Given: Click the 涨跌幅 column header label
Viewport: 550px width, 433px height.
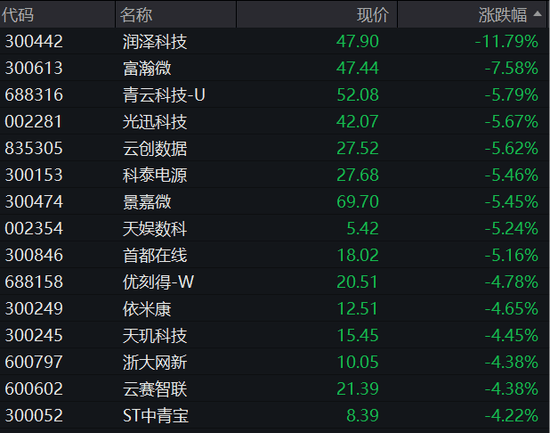Looking at the screenshot, I should pos(502,15).
